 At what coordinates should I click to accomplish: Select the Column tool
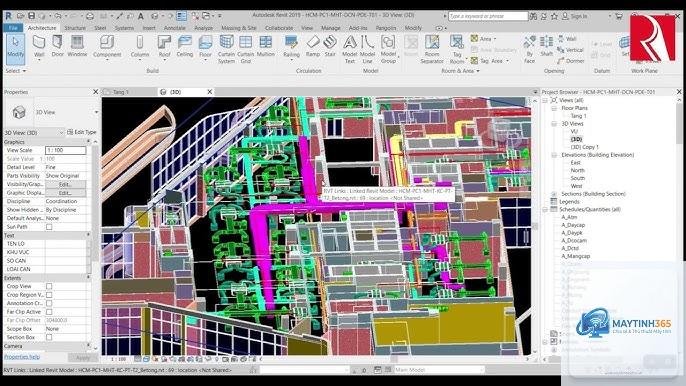140,47
